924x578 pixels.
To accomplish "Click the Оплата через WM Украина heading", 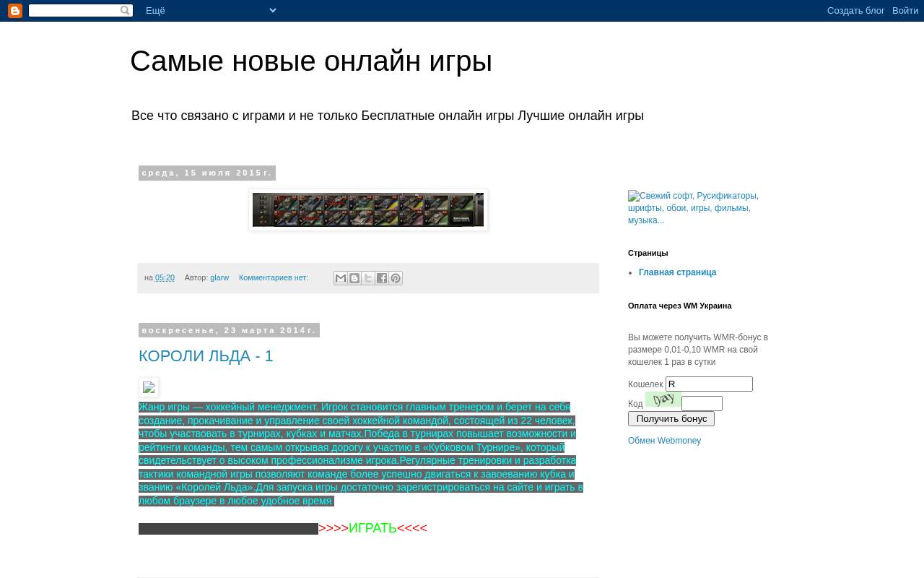I will point(680,306).
